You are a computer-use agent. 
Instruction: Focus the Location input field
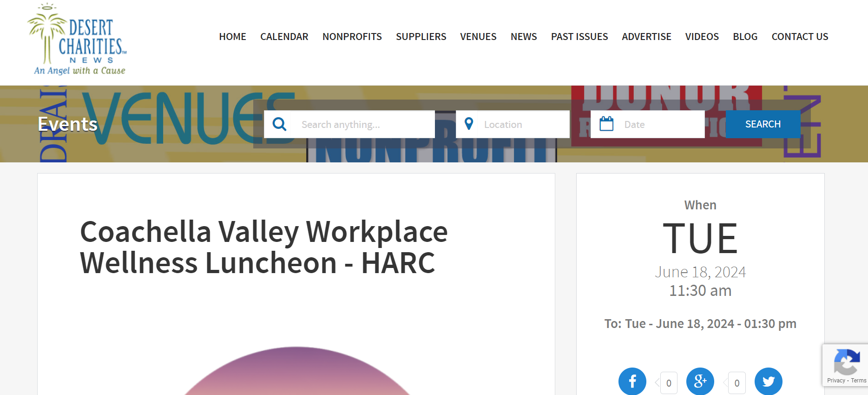click(x=523, y=125)
